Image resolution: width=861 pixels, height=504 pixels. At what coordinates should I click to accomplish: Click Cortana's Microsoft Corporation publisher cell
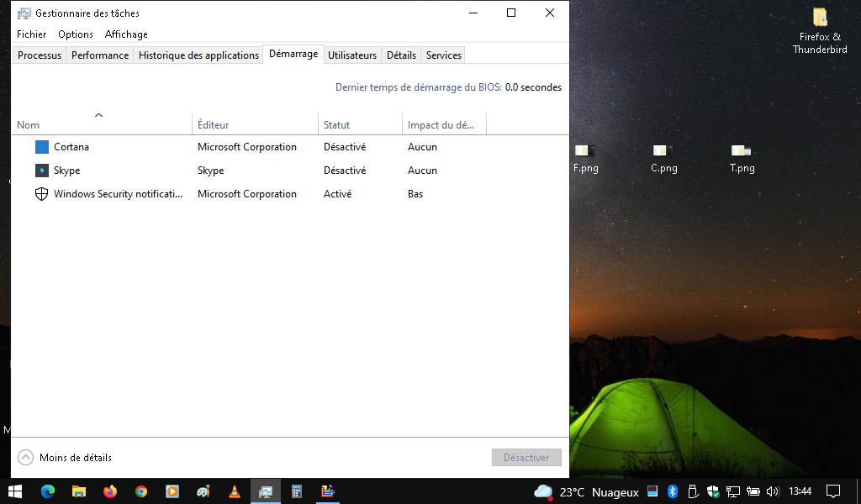[247, 147]
